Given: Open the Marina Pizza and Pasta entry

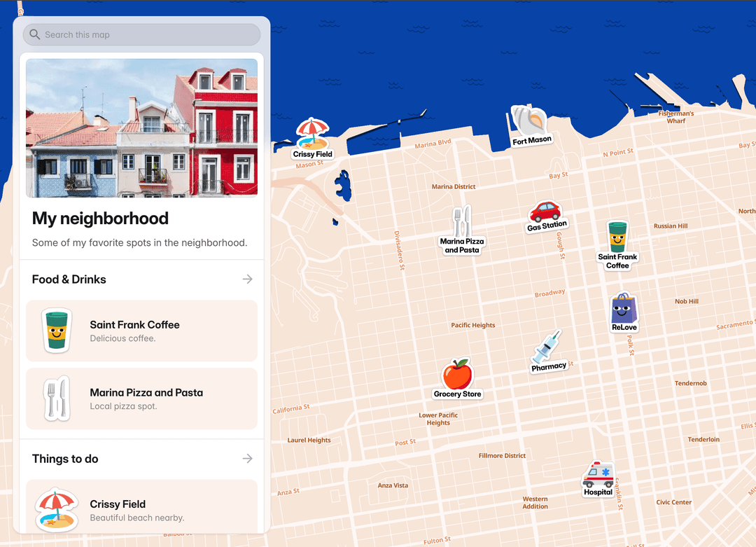Looking at the screenshot, I should [x=141, y=399].
